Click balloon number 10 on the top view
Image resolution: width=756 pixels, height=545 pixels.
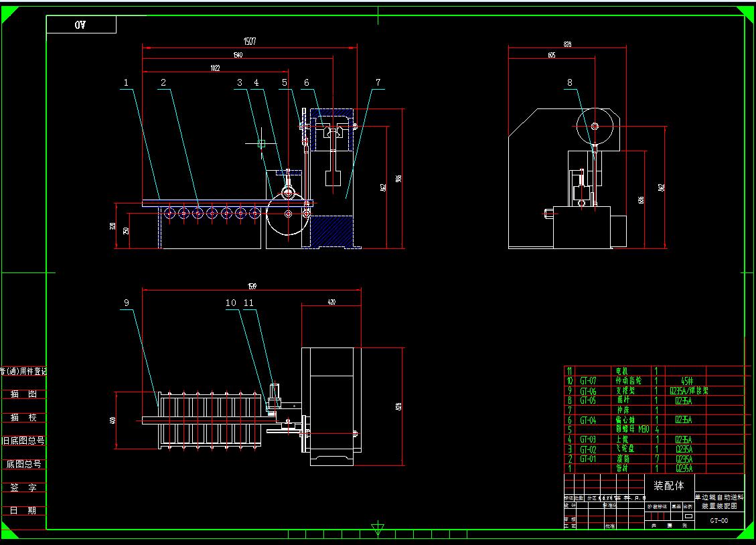(x=230, y=303)
